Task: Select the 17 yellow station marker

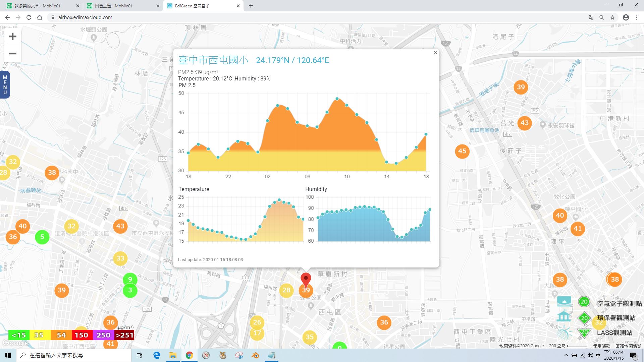Action: pyautogui.click(x=257, y=333)
